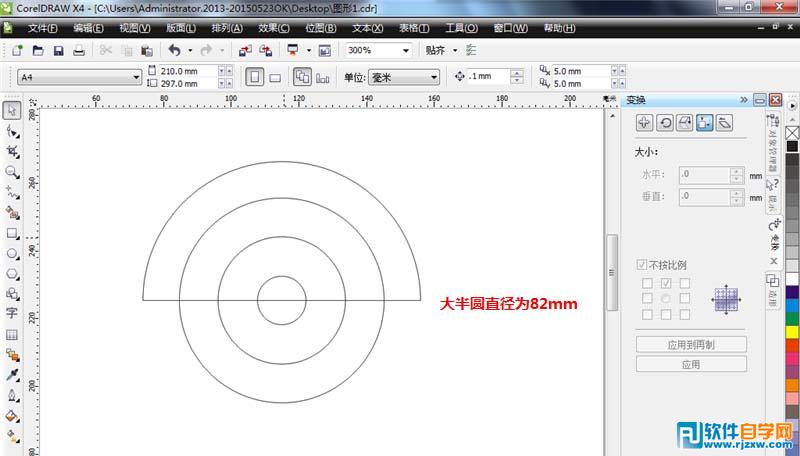Image resolution: width=800 pixels, height=456 pixels.
Task: Switch to Scale and Mirror mode
Action: 684,122
